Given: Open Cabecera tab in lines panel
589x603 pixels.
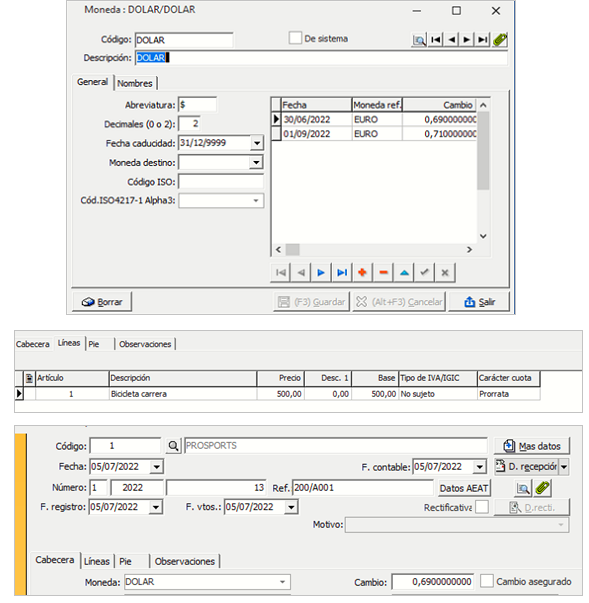Looking at the screenshot, I should [33, 344].
